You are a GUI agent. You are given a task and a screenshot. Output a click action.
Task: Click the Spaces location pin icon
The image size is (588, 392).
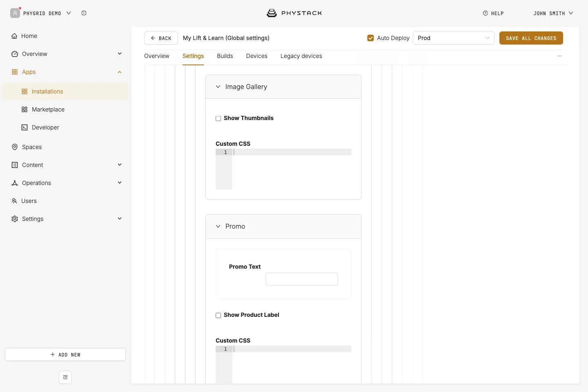coord(15,147)
